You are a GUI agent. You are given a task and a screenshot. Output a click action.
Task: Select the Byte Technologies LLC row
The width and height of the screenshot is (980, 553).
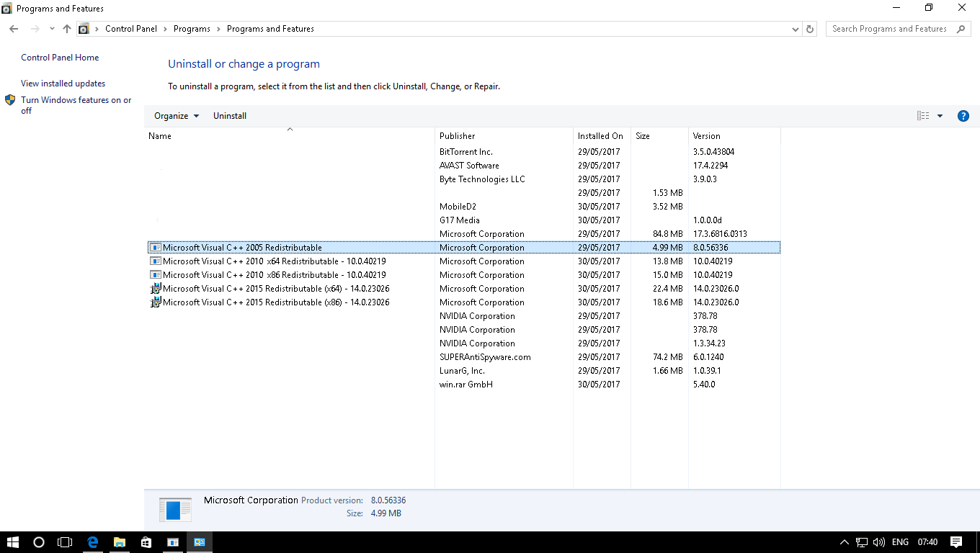click(x=464, y=179)
